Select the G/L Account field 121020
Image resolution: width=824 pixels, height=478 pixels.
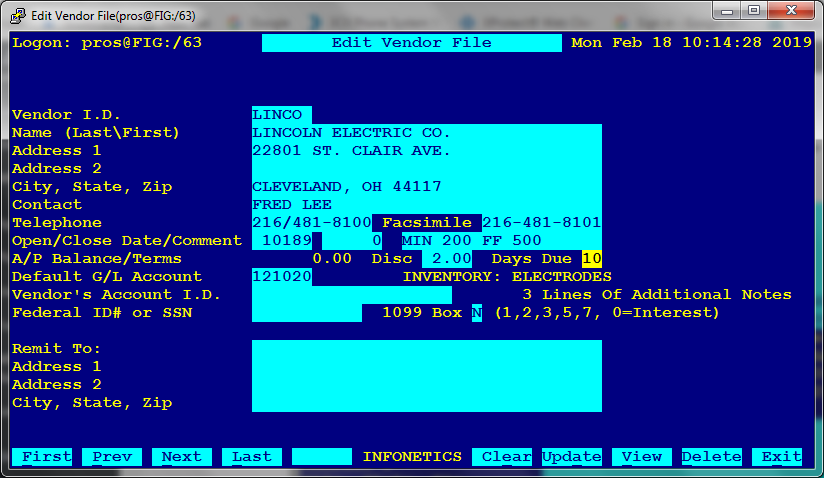282,277
